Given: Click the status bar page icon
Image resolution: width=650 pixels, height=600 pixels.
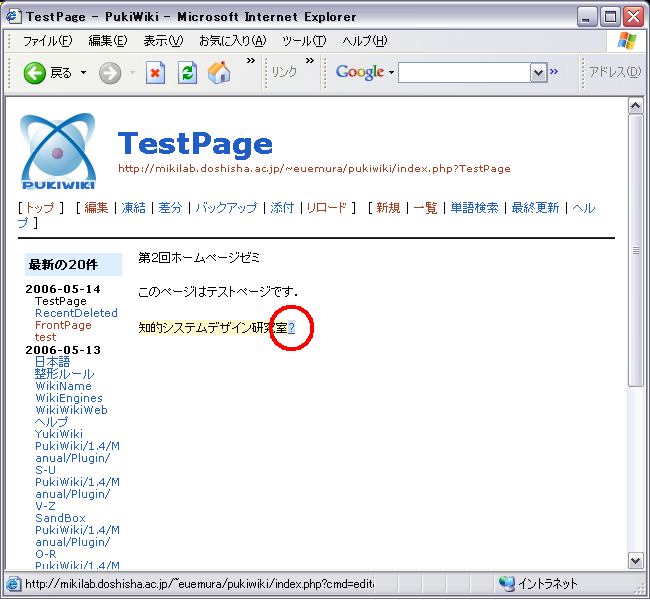Looking at the screenshot, I should 13,583.
